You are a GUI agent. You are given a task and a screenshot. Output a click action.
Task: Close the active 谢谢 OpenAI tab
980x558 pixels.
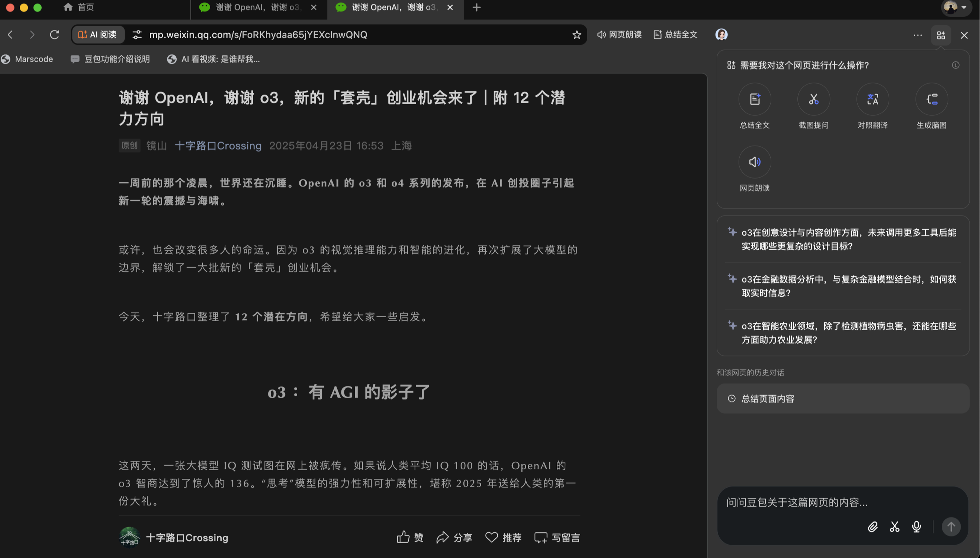point(450,7)
